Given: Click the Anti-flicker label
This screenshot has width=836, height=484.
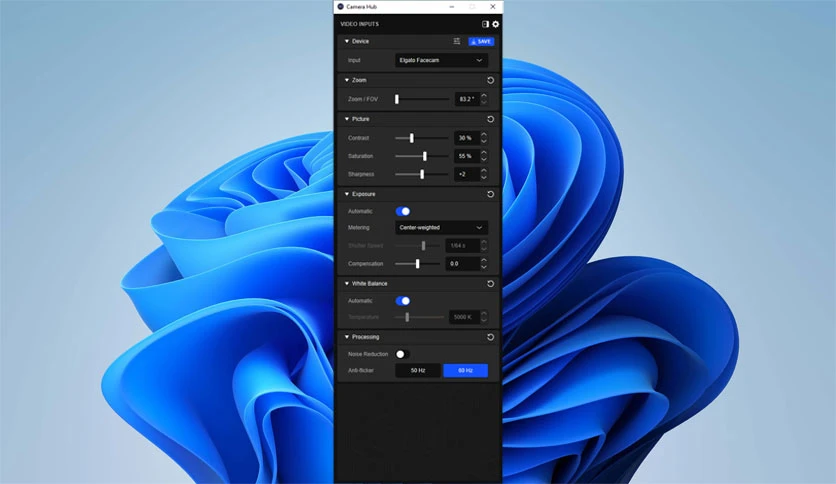Looking at the screenshot, I should click(361, 370).
